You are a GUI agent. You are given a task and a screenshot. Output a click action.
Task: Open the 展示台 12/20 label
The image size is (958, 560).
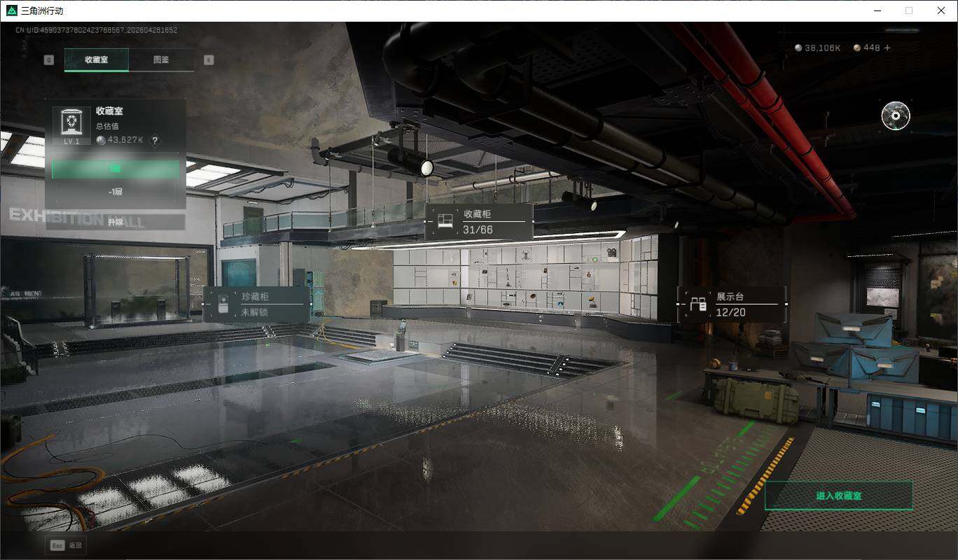(x=732, y=304)
